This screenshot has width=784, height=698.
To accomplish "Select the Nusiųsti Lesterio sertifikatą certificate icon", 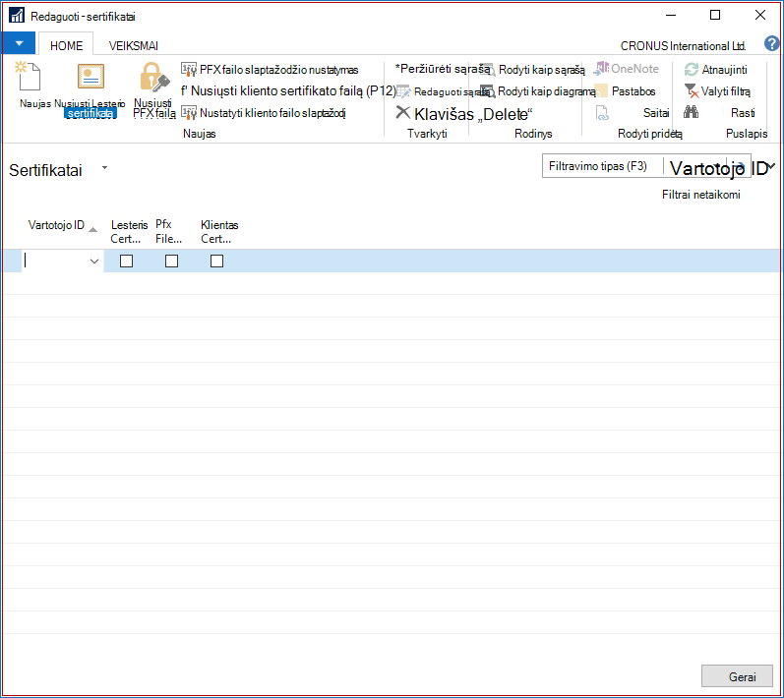I will pos(90,76).
